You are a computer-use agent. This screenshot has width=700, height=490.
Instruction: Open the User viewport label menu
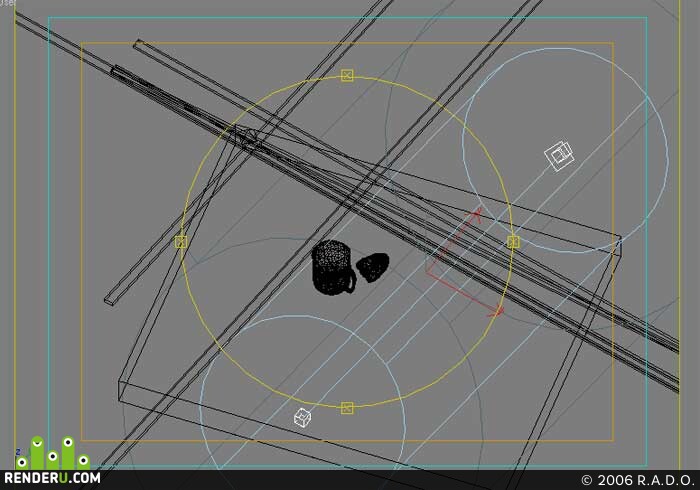pos(8,3)
